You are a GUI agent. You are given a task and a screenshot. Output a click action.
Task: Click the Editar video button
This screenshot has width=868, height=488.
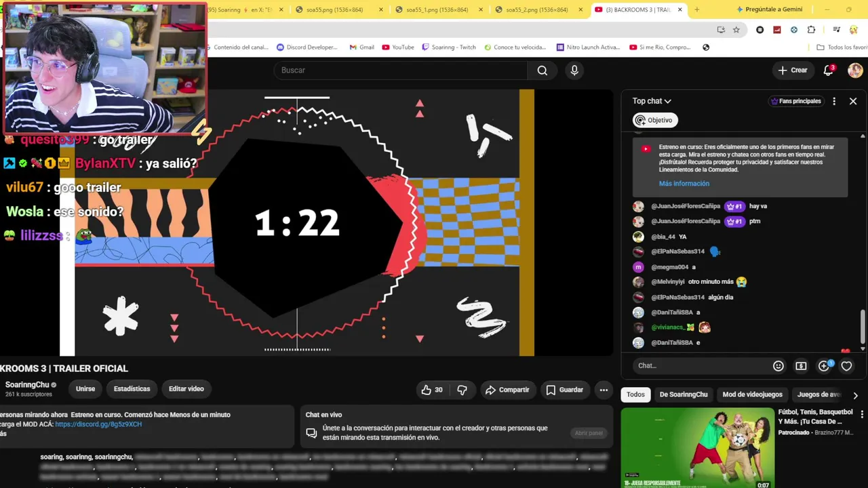coord(186,389)
